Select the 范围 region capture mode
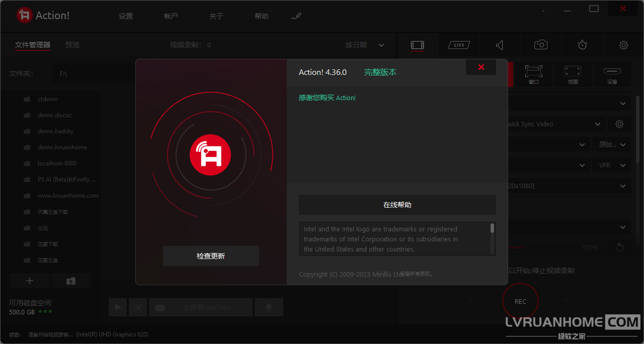 573,74
